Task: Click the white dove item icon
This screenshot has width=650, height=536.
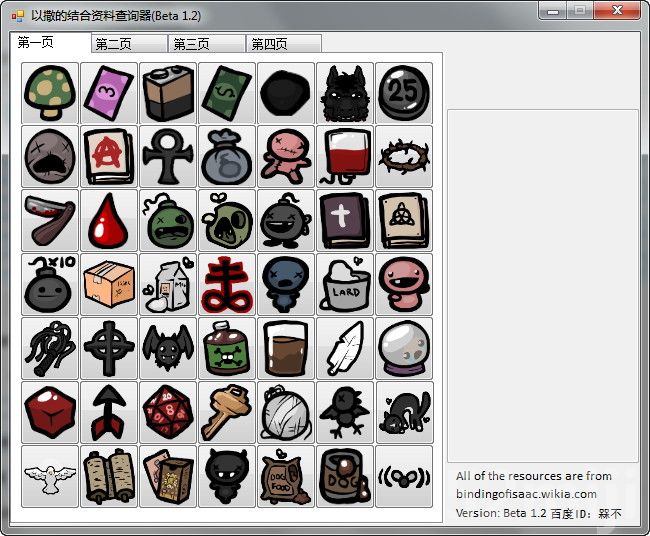Action: click(x=50, y=476)
